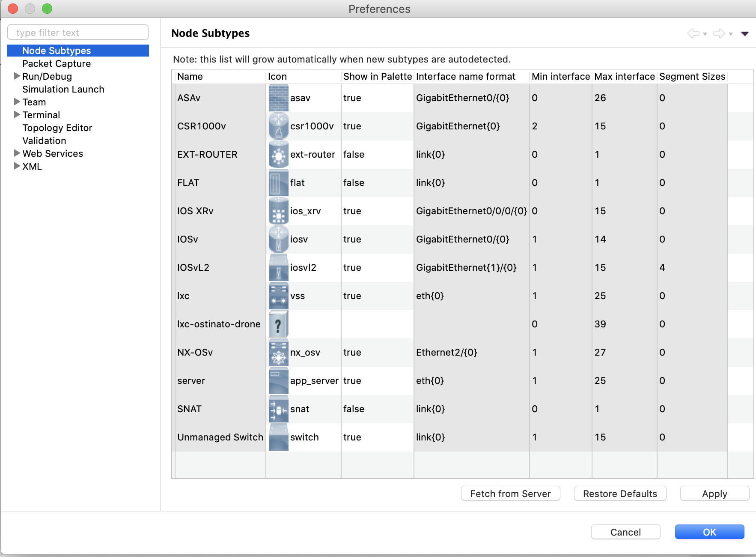Click the NX-OSv switch icon
Screen dimensions: 756x557
(278, 353)
